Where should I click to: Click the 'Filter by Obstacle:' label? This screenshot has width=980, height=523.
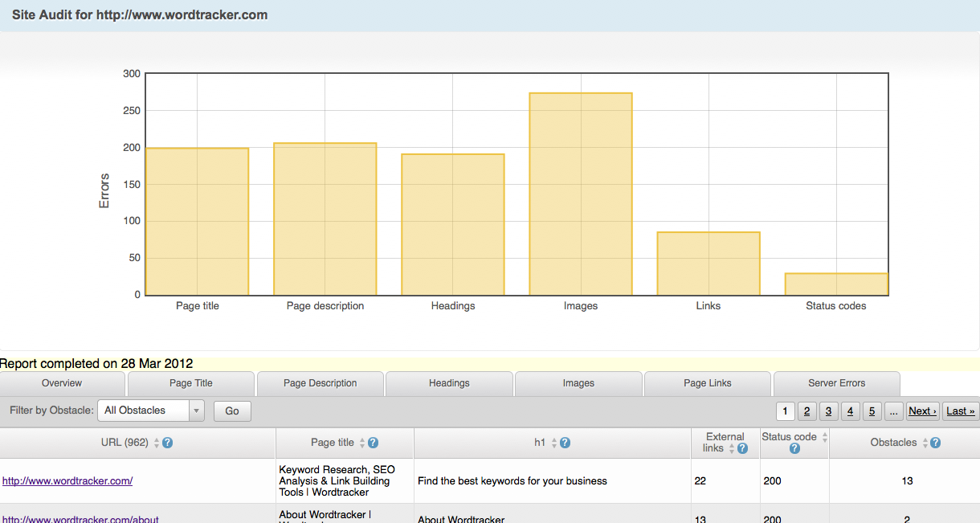coord(51,411)
